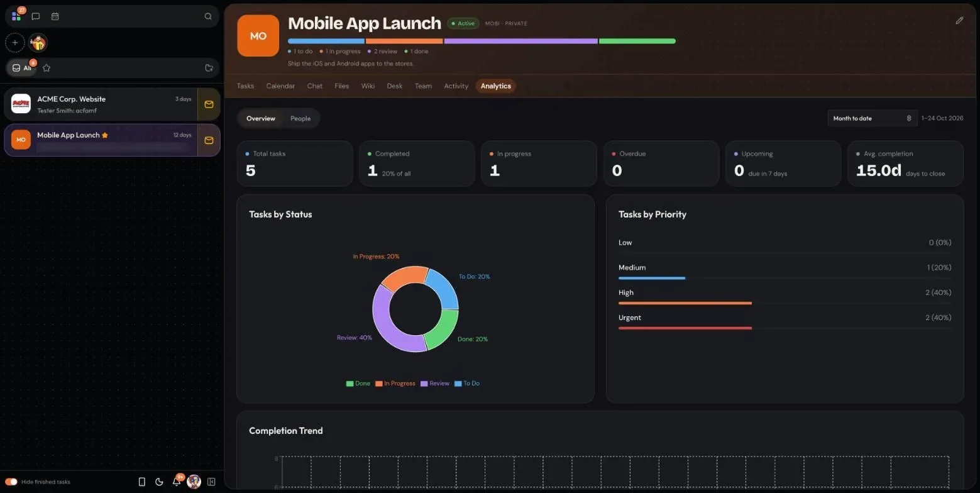Toggle To Do legend in status chart
980x493 pixels.
pyautogui.click(x=467, y=384)
